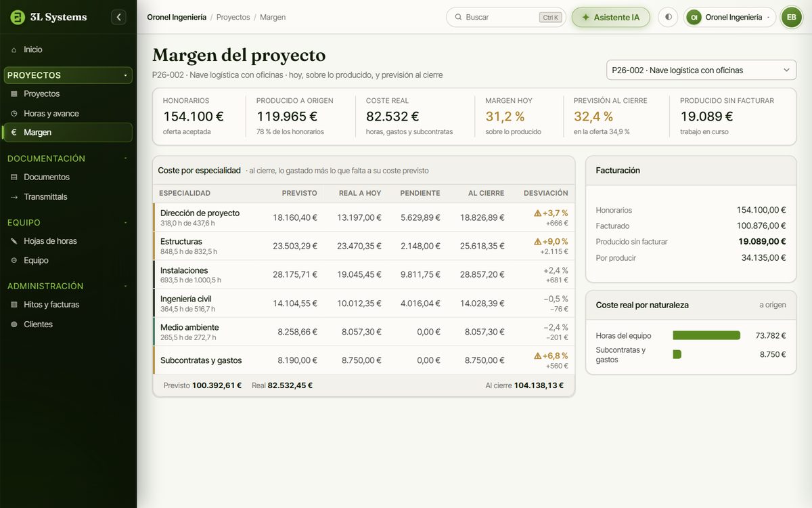Screen dimensions: 812x508
Task: Open Horas y avance page
Action: pos(68,113)
